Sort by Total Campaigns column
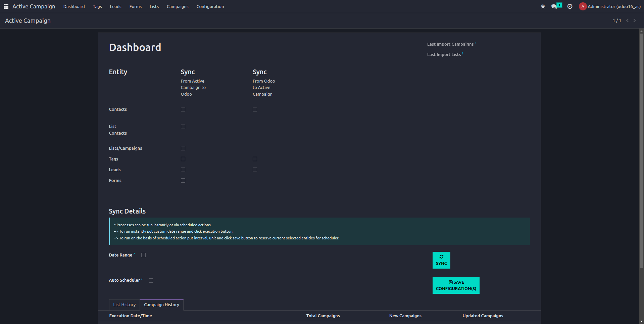 point(323,316)
